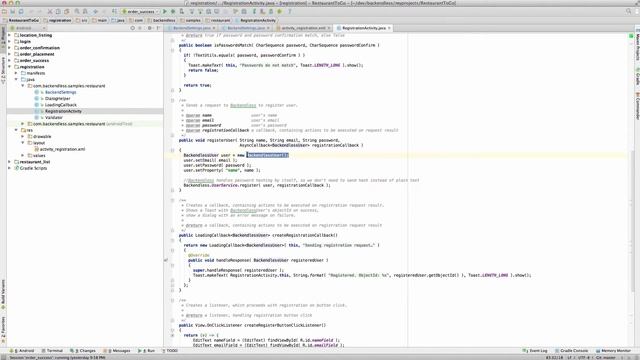
Task: Select LoadingCallback class in project tree
Action: (60, 105)
